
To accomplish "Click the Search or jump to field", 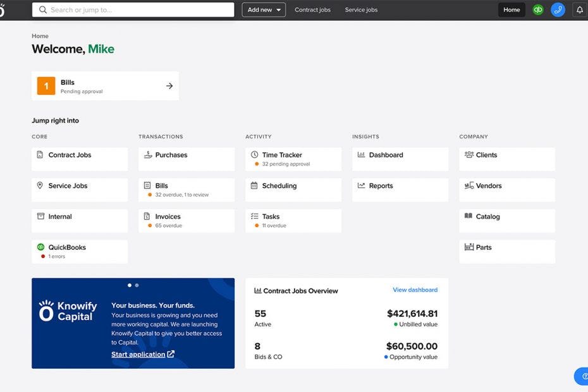I will pyautogui.click(x=133, y=9).
